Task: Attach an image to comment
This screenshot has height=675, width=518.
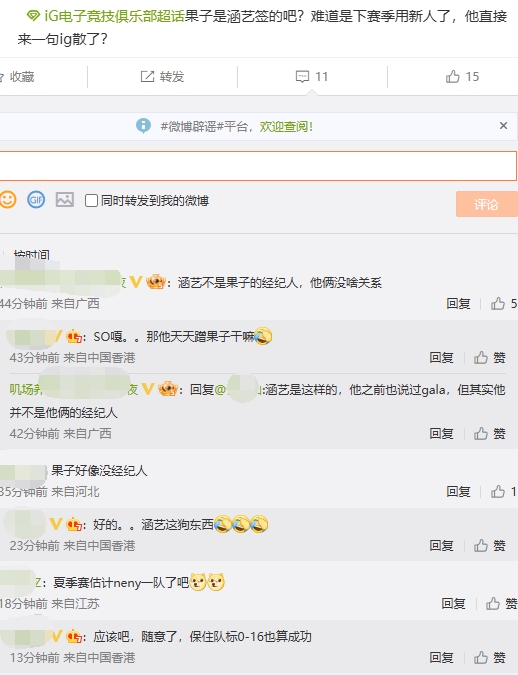Action: click(x=65, y=200)
